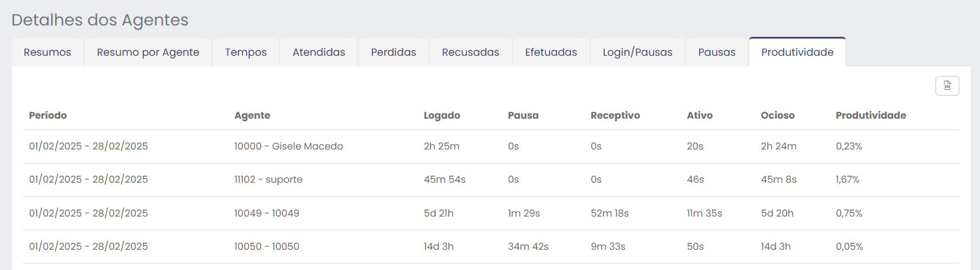The image size is (980, 270).
Task: Select the 11102 - suporte agent row
Action: pos(268,179)
